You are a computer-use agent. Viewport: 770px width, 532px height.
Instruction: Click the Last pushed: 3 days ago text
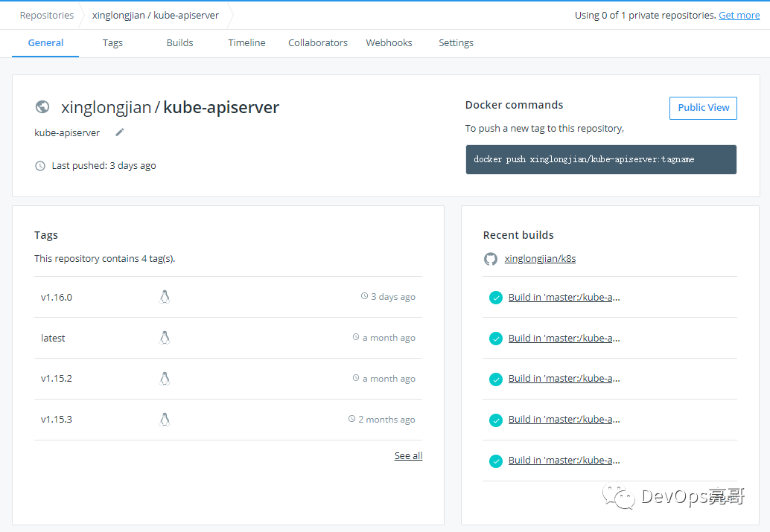tap(104, 166)
